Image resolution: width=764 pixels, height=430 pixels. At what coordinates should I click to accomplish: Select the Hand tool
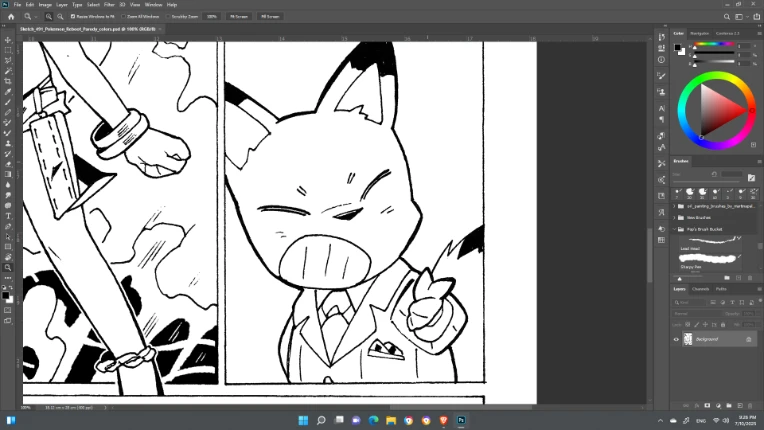pos(8,257)
